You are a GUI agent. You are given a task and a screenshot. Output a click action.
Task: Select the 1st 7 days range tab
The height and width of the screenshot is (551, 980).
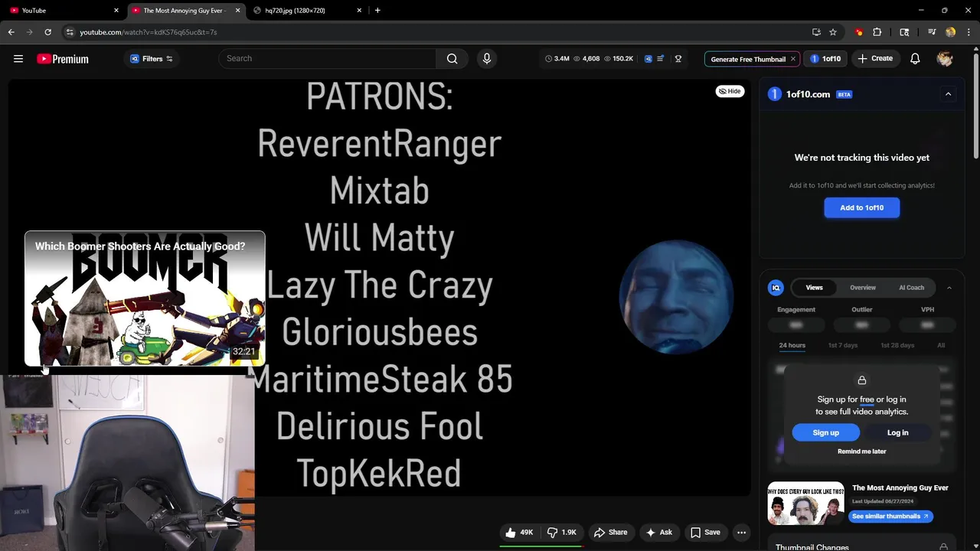[843, 345]
